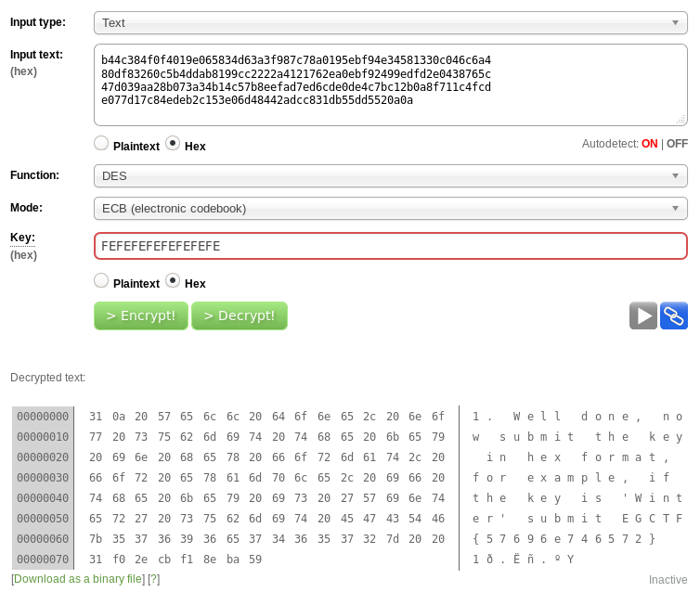Click the [?] help link

point(154,579)
